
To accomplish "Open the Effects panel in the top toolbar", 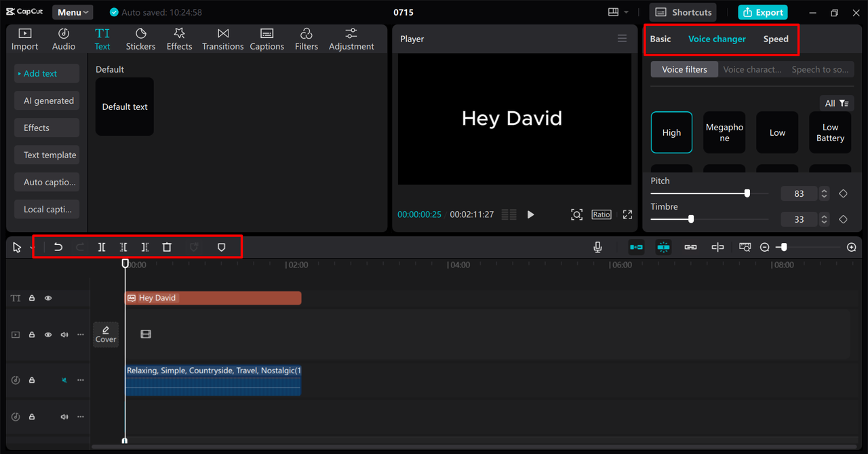I will tap(180, 39).
